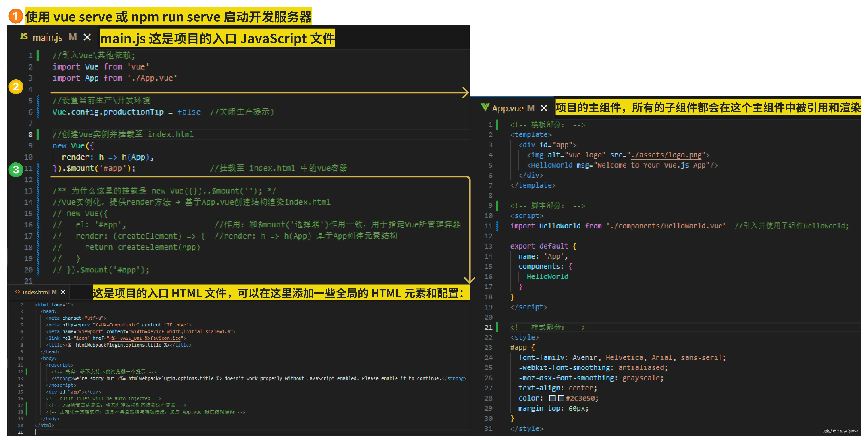Click the 'new Vue({' code on line 9
This screenshot has height=443, width=868.
73,146
